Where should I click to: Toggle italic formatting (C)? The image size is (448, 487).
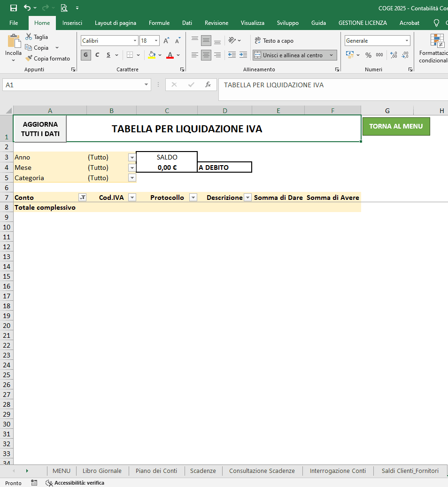[97, 55]
